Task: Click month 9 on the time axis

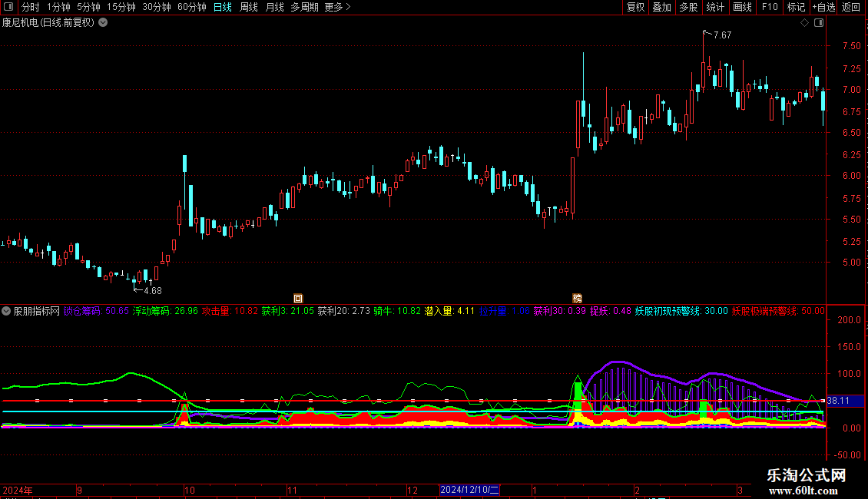Action: pos(80,491)
